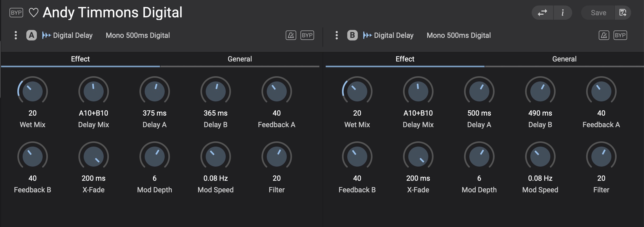
Task: Open the Digital Delay effect selector in slot A
Action: (67, 35)
